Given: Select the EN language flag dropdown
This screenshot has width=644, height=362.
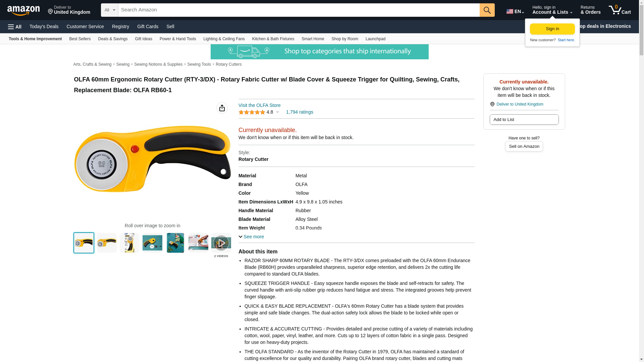Looking at the screenshot, I should pyautogui.click(x=515, y=11).
